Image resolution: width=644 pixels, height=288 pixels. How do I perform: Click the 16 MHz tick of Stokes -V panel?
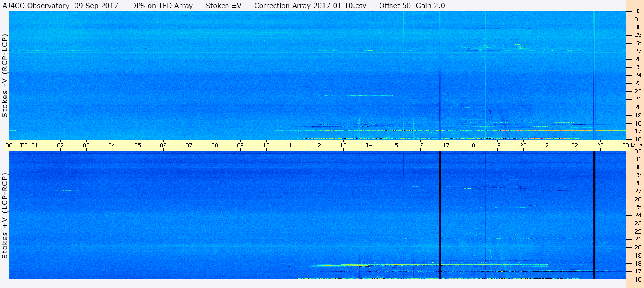[x=637, y=139]
